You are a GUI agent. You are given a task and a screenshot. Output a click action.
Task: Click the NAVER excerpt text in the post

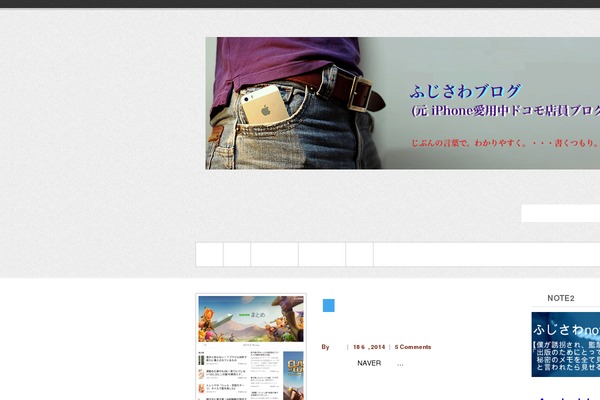tap(369, 363)
